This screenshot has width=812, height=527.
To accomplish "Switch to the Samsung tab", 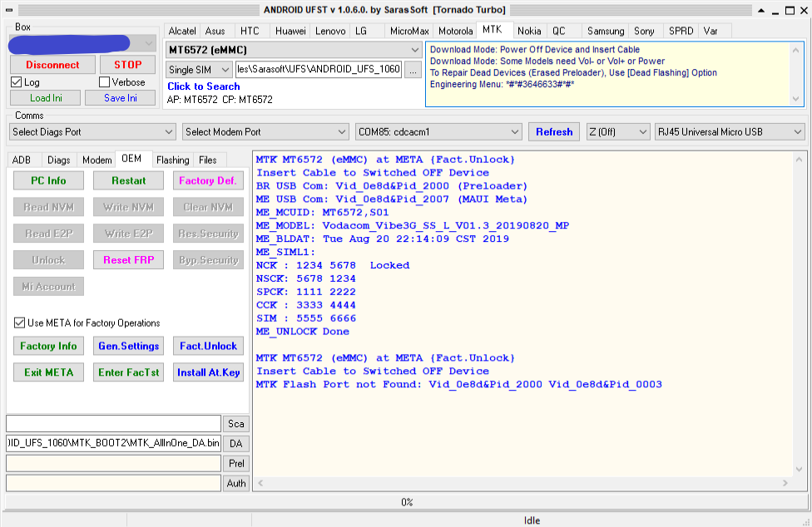I will [x=606, y=31].
